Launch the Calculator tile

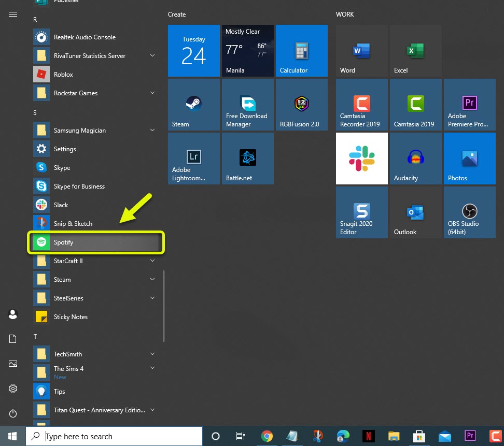(301, 50)
